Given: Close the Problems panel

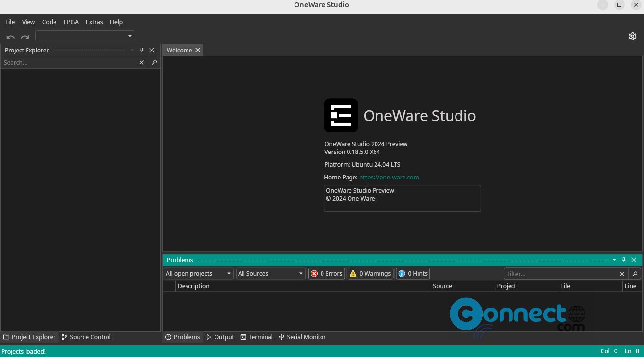Looking at the screenshot, I should (x=634, y=260).
